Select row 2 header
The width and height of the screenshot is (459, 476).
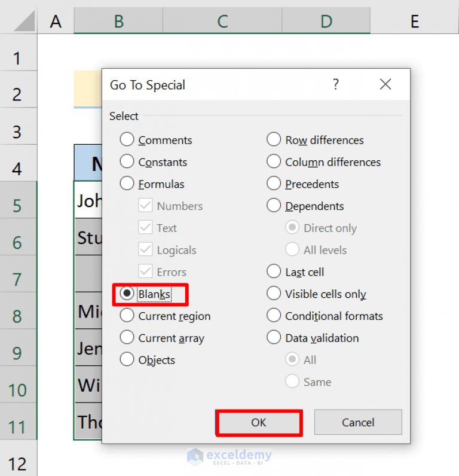[x=18, y=89]
